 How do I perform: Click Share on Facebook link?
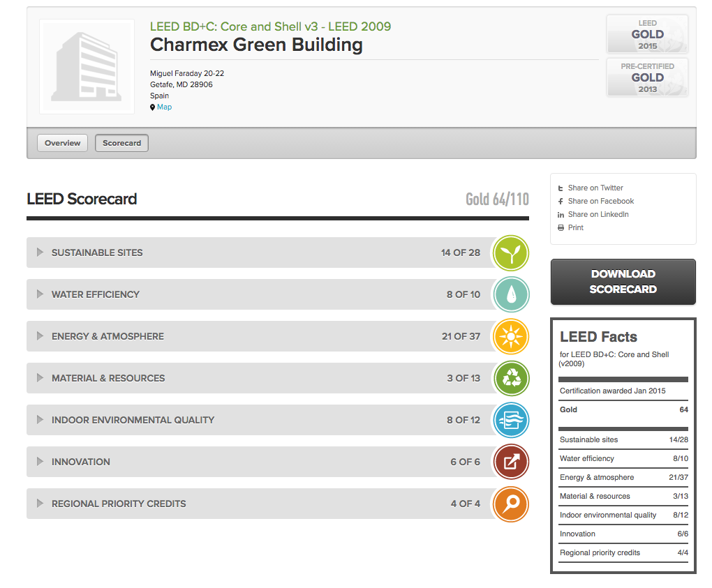pyautogui.click(x=601, y=201)
